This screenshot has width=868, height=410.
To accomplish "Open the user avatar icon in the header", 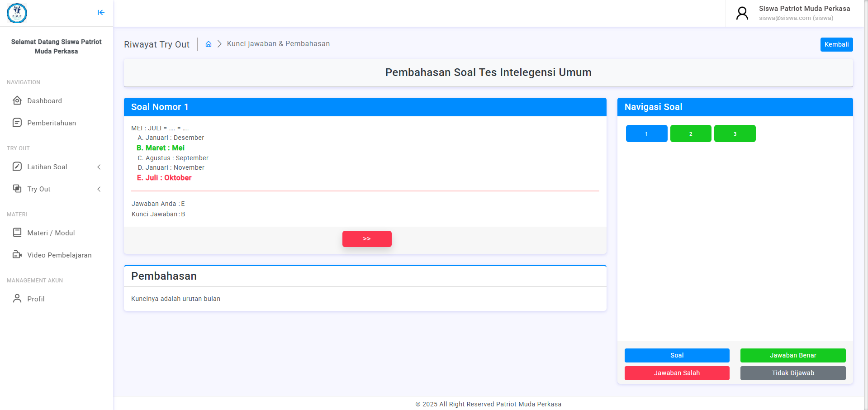I will (x=742, y=13).
